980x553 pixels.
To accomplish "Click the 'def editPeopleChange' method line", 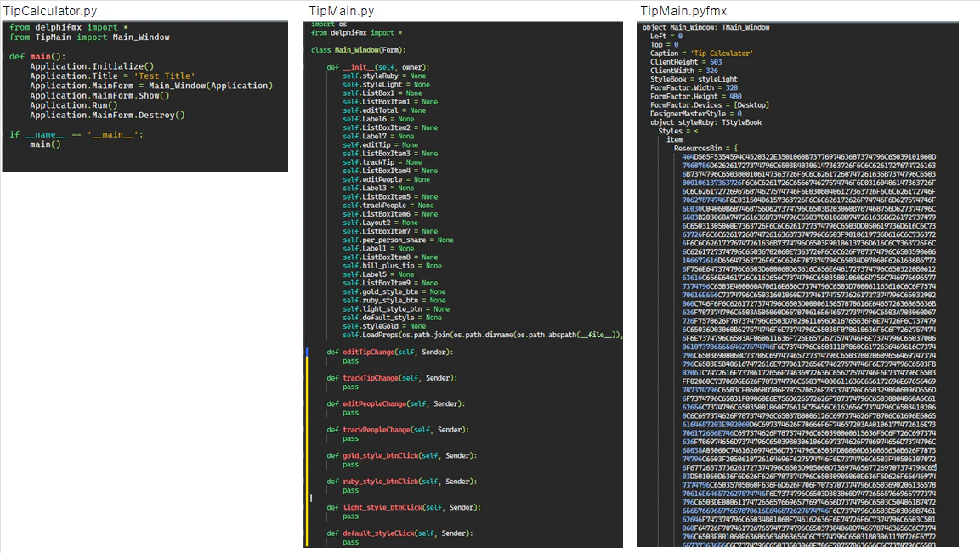I will (x=395, y=403).
